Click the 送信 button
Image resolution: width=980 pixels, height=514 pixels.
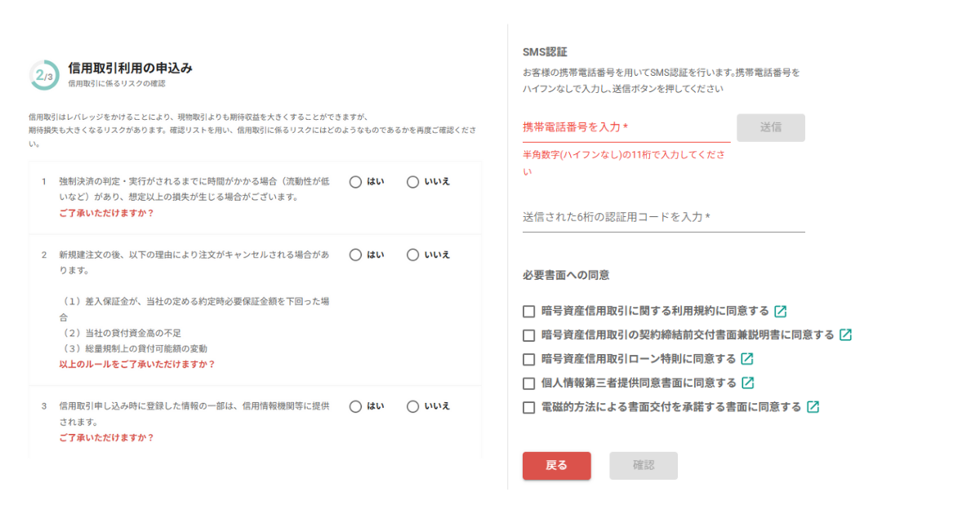771,127
